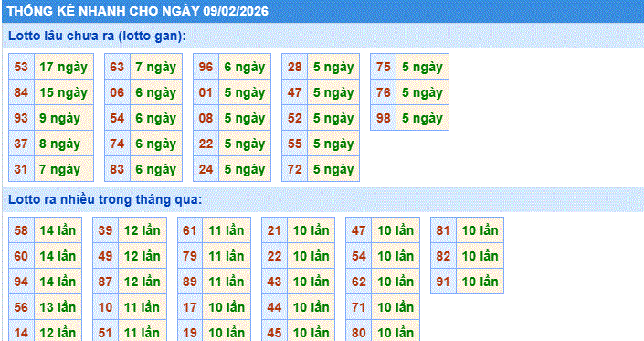The height and width of the screenshot is (341, 644).
Task: Click the "9 ngày" cell
Action: 64,118
